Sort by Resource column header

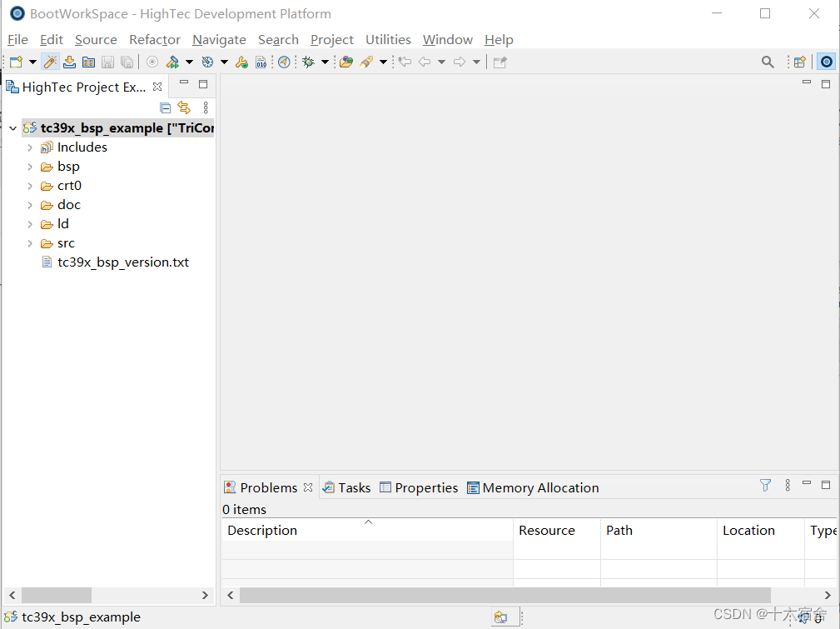(557, 531)
